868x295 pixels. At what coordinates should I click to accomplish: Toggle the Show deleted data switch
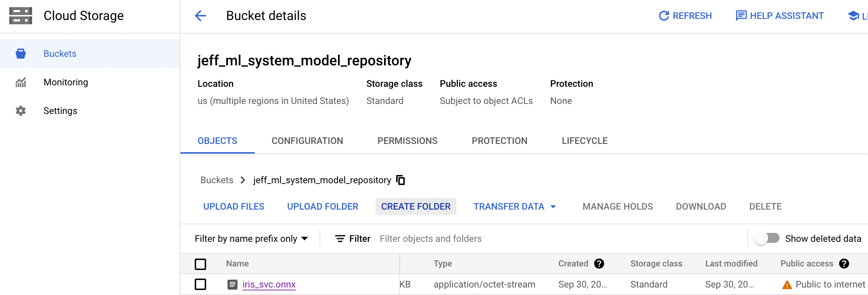pos(767,238)
